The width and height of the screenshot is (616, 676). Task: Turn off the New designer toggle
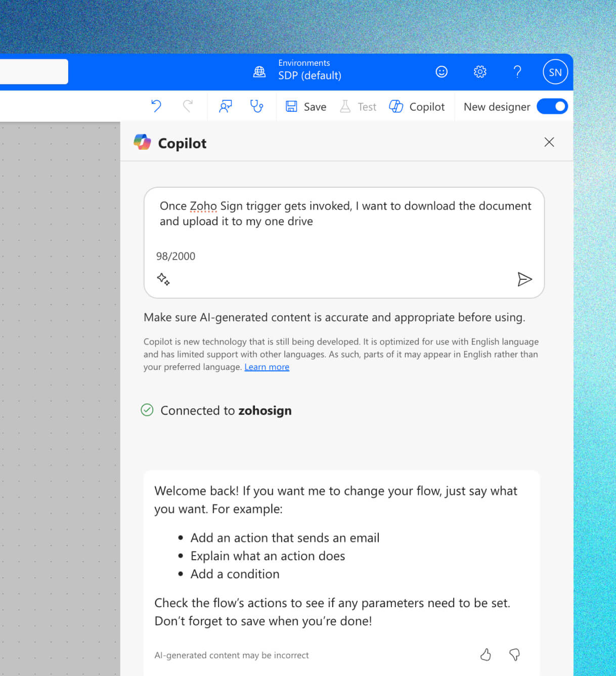(x=552, y=106)
